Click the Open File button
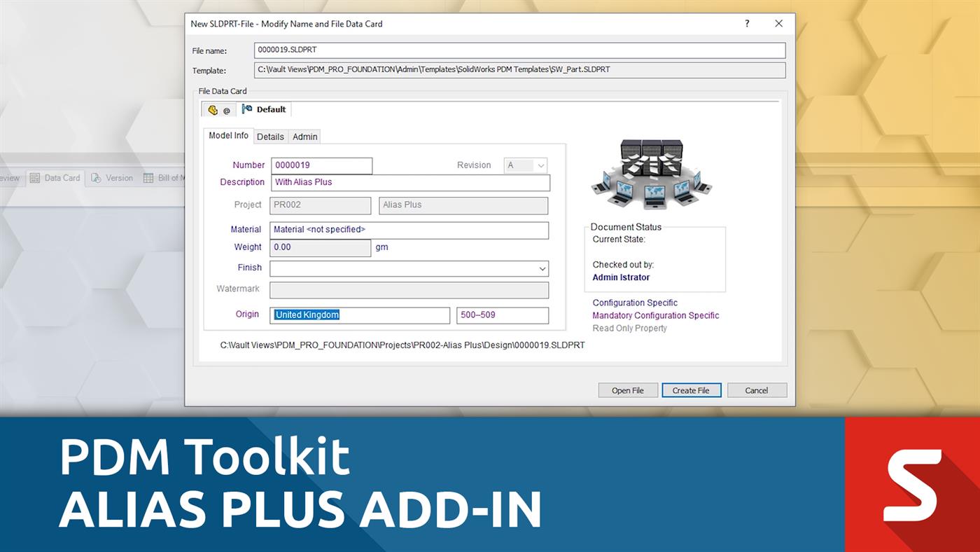The height and width of the screenshot is (552, 980). (628, 389)
